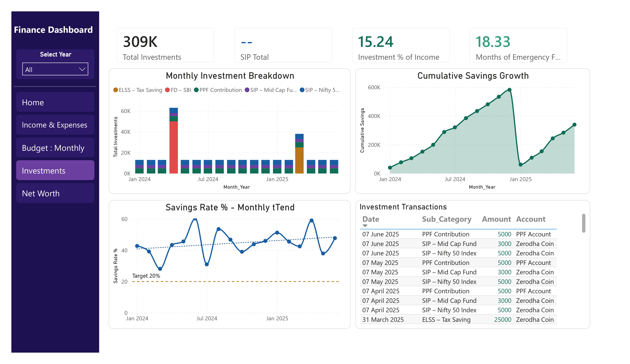Select the tall red FD – SBI bar segment
This screenshot has width=630, height=364.
click(174, 147)
